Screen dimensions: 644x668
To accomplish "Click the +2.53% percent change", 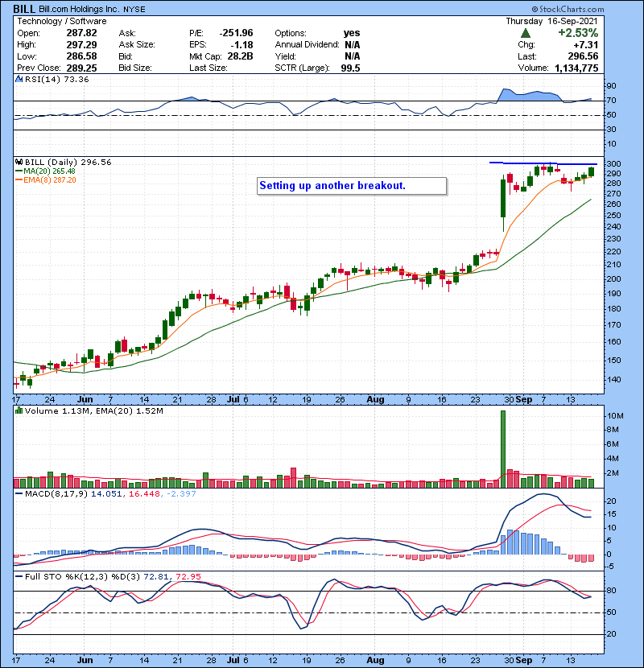I will coord(578,33).
